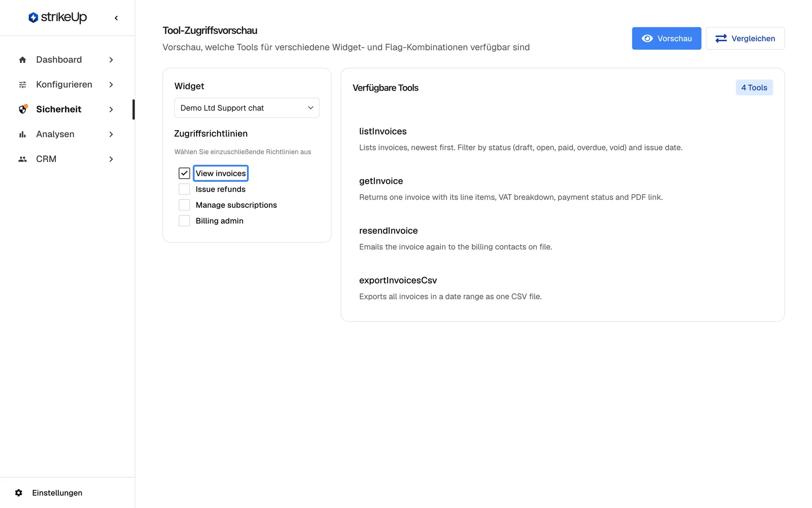Go to the CRM menu item

(66, 159)
